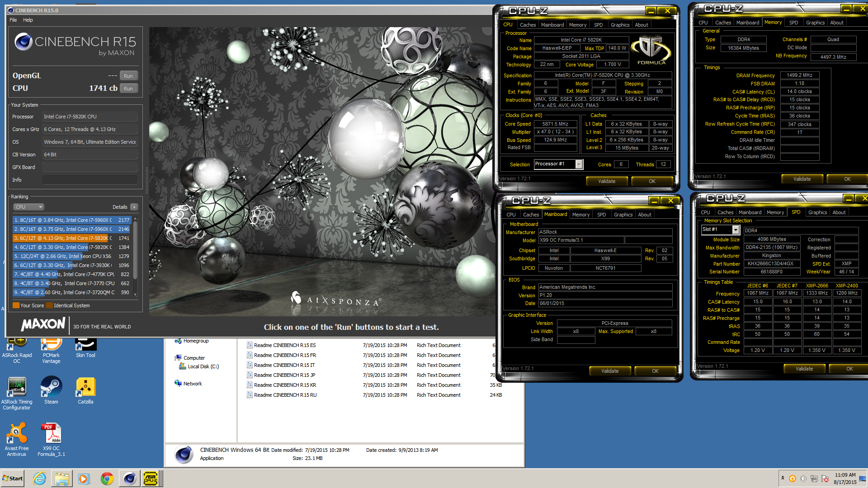
Task: Click Validate in the CPU-Z SPD window
Action: pyautogui.click(x=804, y=369)
